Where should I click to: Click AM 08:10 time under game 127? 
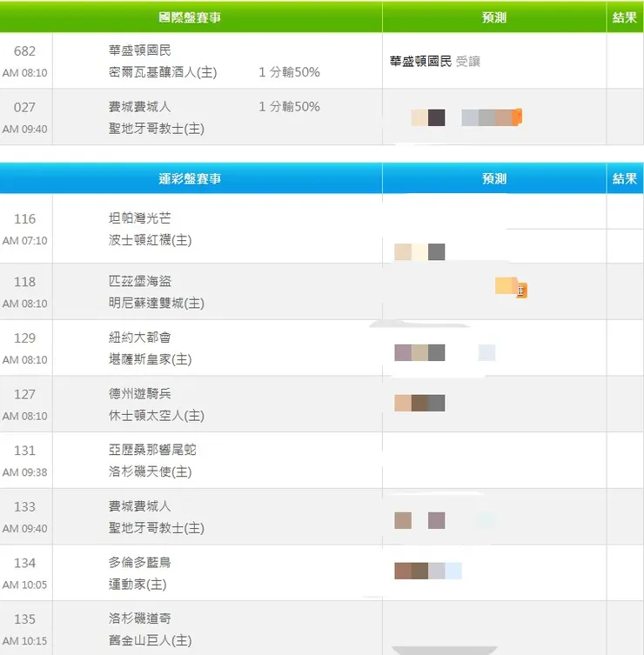pyautogui.click(x=24, y=416)
